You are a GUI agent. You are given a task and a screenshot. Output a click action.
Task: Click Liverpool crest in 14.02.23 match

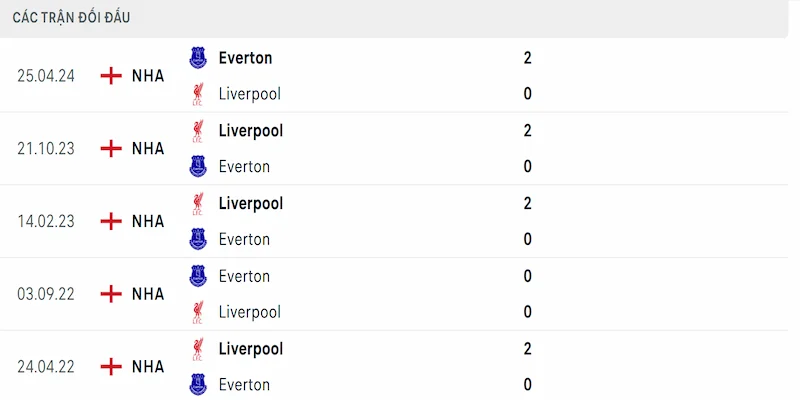coord(198,204)
